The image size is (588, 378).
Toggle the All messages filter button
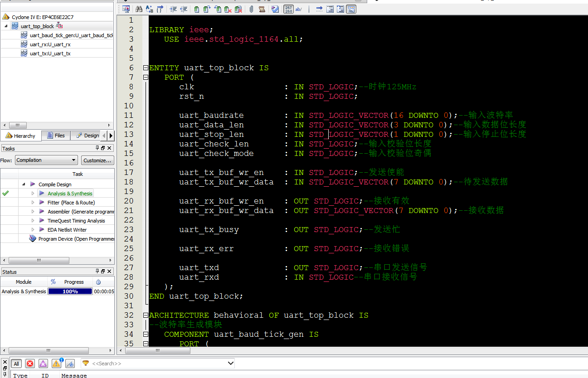click(x=16, y=363)
